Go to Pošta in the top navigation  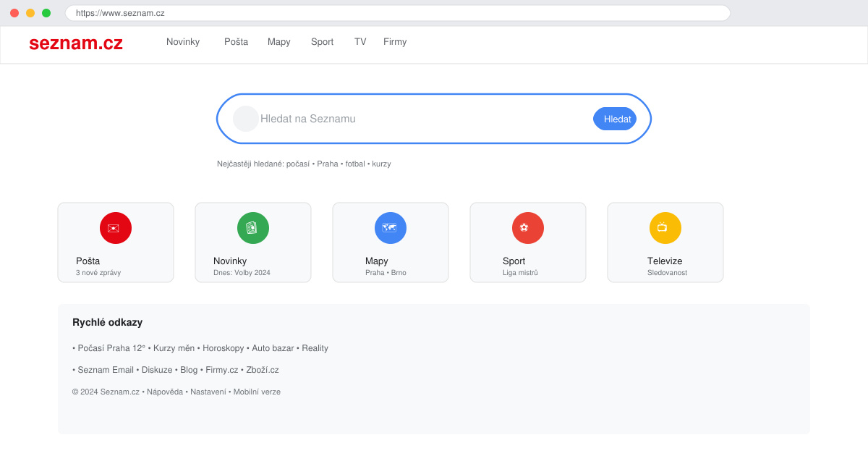point(236,42)
